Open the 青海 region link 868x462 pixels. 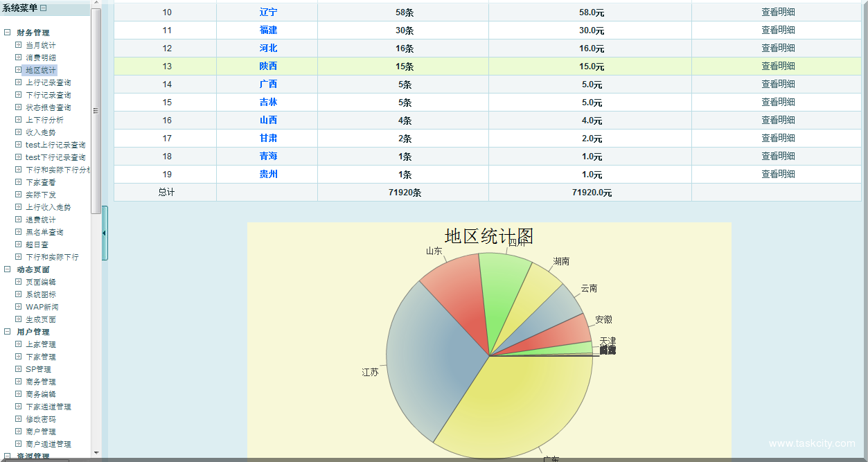pos(268,157)
